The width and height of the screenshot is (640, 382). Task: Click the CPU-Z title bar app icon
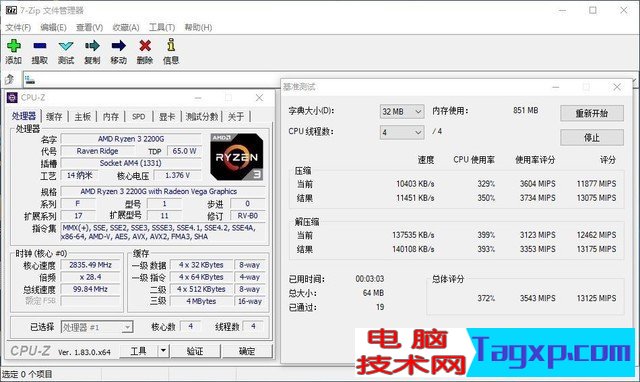12,98
